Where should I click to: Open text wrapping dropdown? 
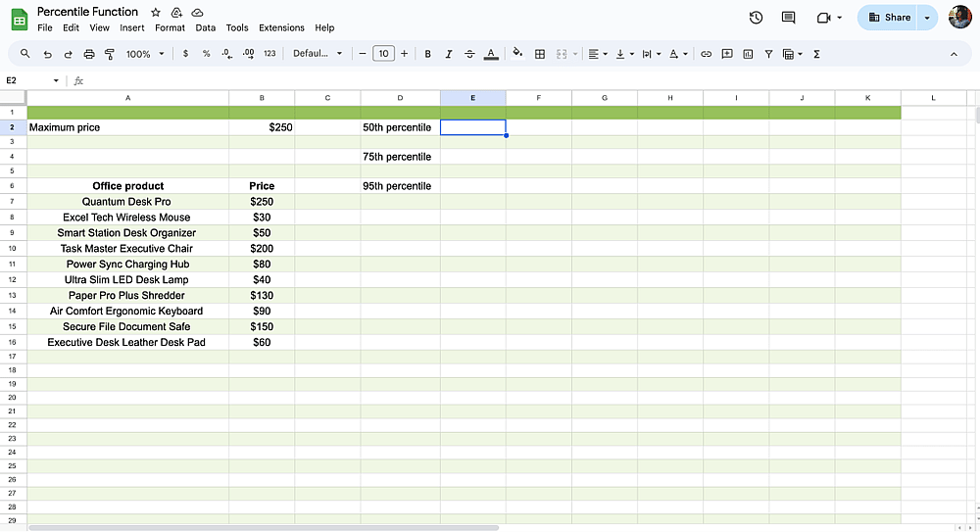click(x=652, y=55)
